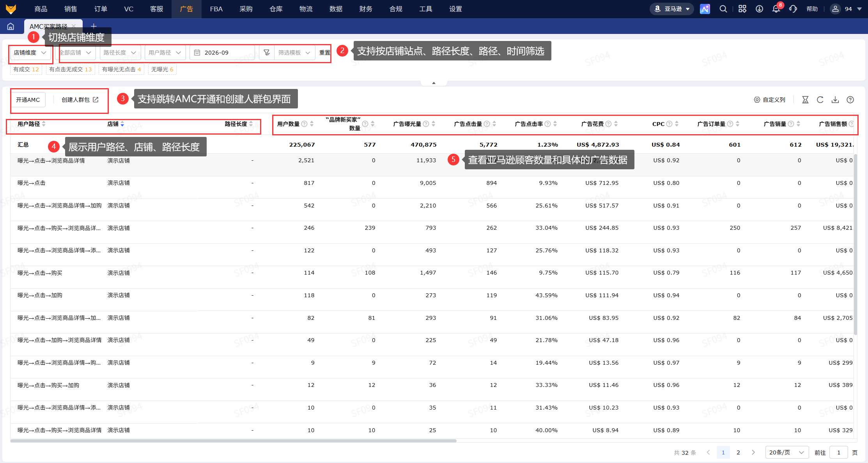The width and height of the screenshot is (868, 463).
Task: Open the 数据 menu
Action: tap(336, 9)
